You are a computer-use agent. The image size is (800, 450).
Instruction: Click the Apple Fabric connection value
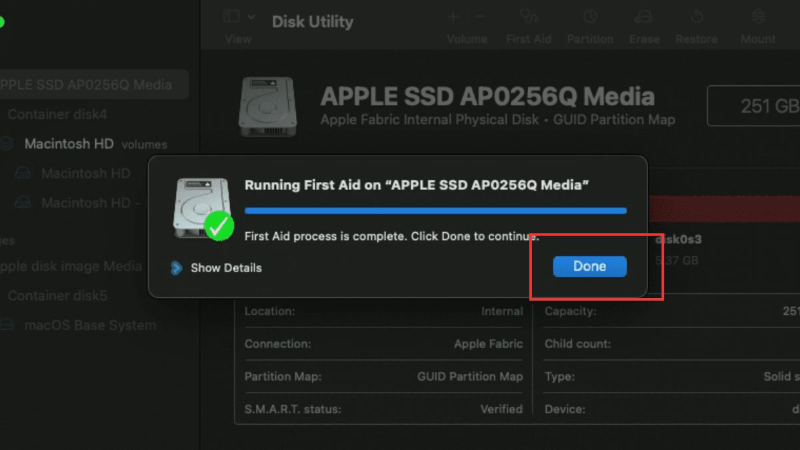tap(488, 344)
